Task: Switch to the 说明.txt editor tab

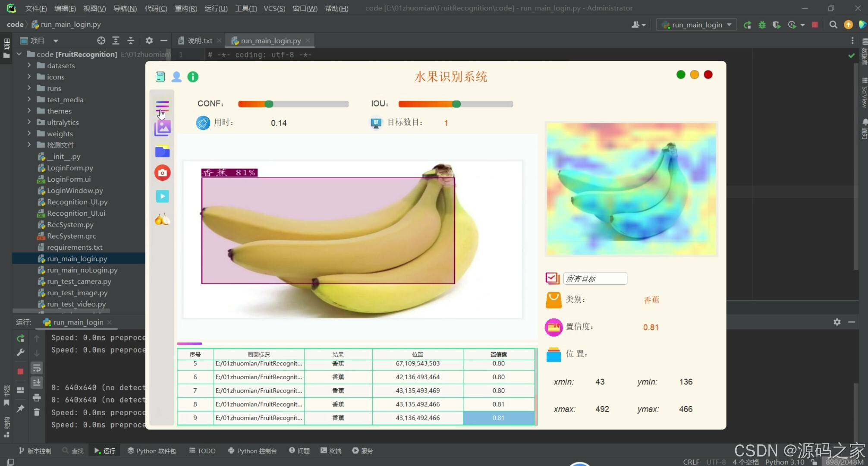Action: [x=199, y=41]
